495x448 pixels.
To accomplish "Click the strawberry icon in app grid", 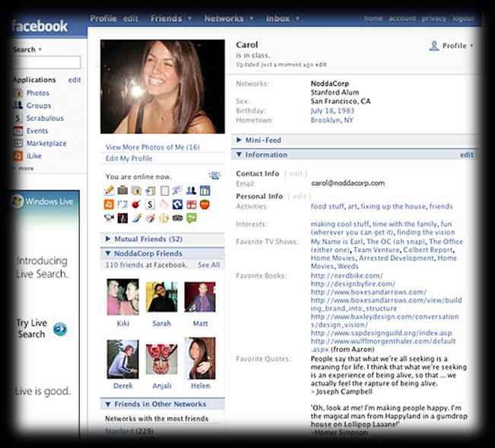I will coord(205,205).
